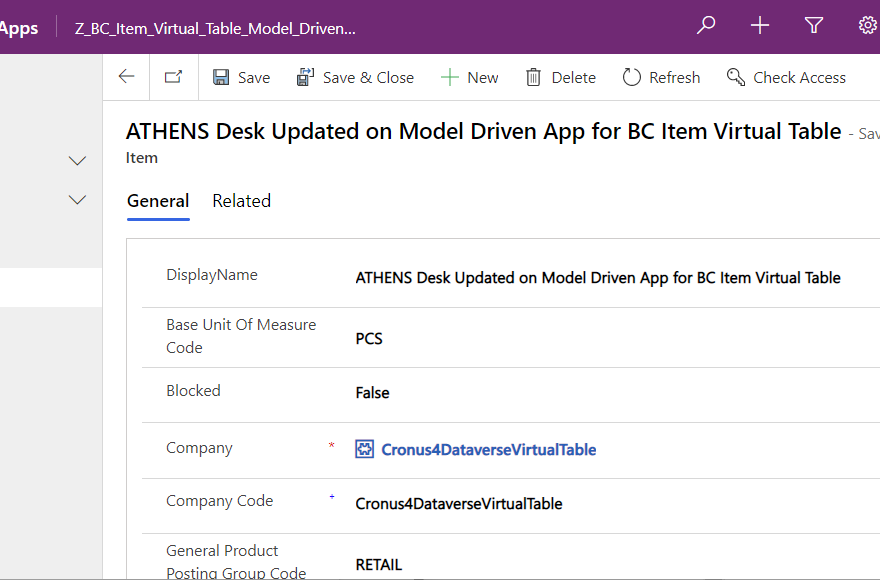880x580 pixels.
Task: Edit the DisplayName field value
Action: (x=598, y=278)
